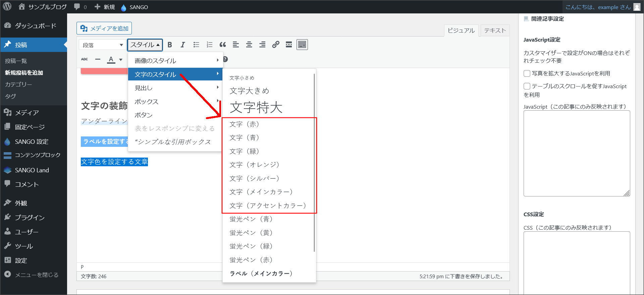The height and width of the screenshot is (295, 644).
Task: Open the 段落 paragraph format dropdown
Action: (x=102, y=45)
